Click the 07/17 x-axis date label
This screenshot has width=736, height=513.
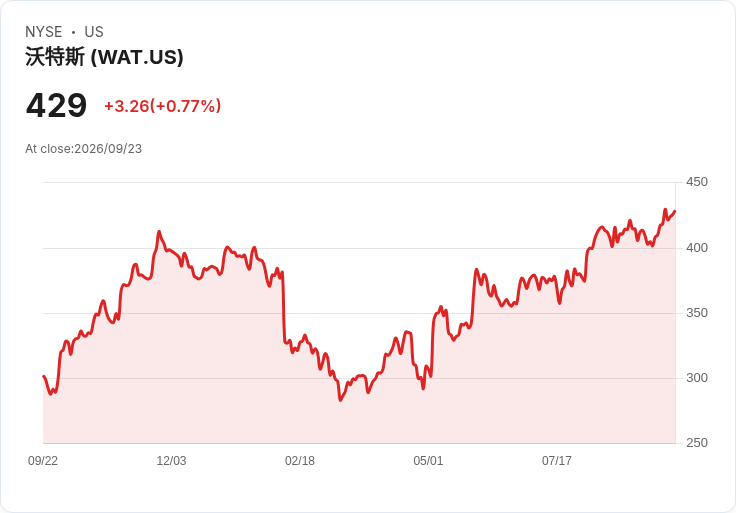(x=557, y=461)
